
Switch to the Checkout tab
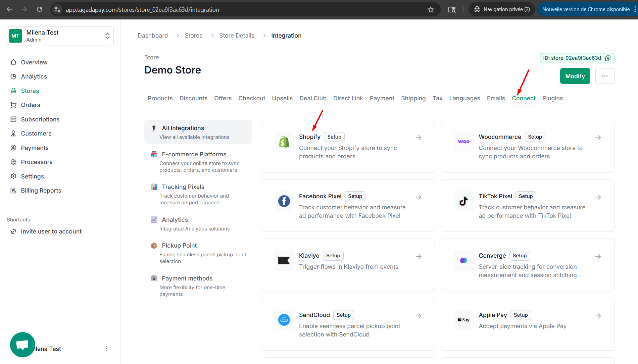point(252,98)
